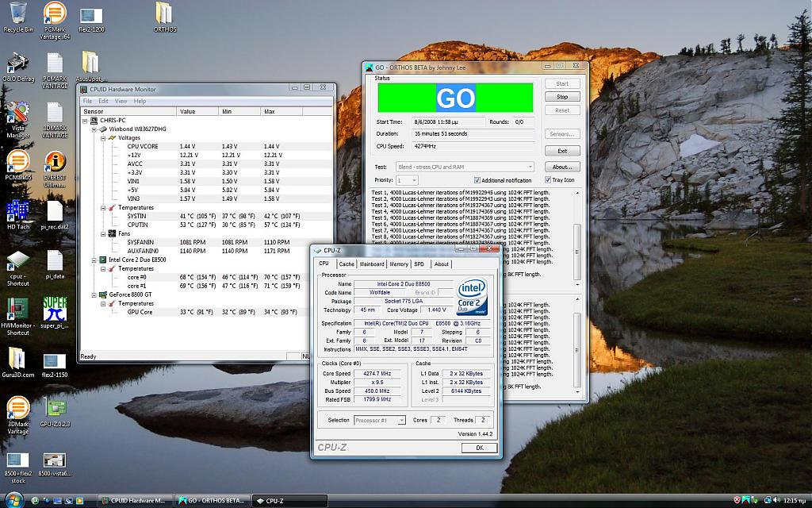Open the pi_rec.dat2 desktop file

[x=55, y=214]
